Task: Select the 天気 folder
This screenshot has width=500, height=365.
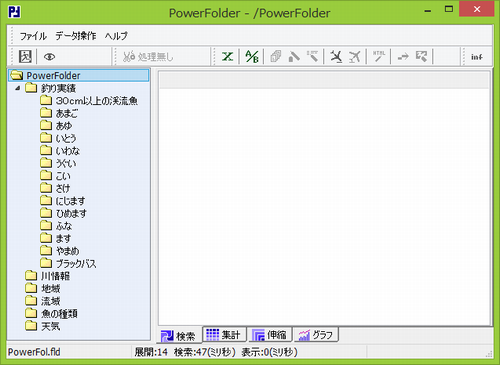Action: coord(51,326)
